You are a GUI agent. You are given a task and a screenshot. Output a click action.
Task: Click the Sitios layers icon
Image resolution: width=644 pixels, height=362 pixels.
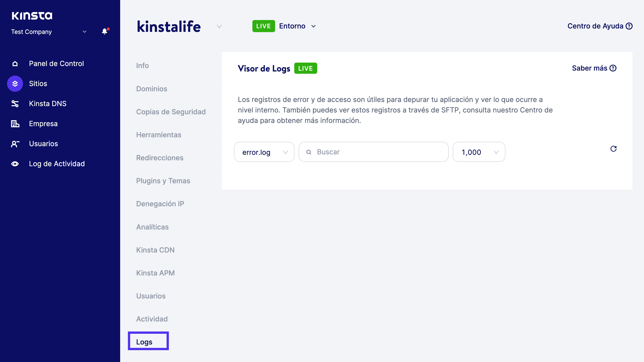pos(15,84)
